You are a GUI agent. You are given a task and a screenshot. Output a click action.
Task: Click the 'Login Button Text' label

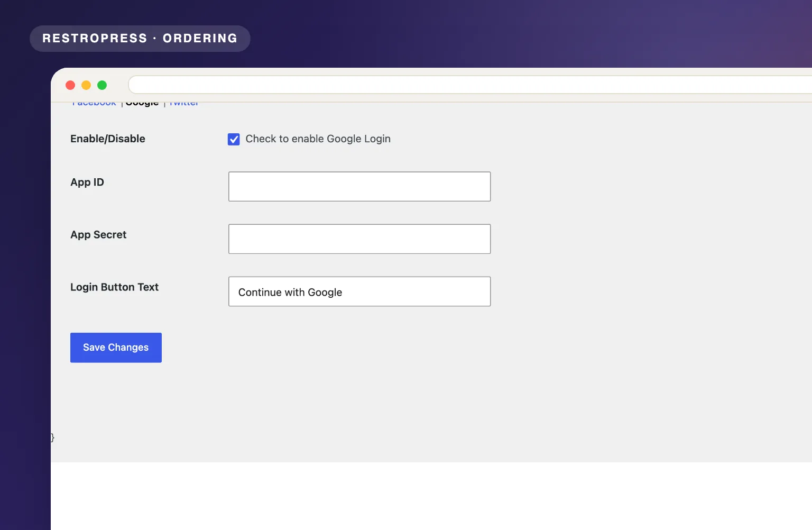click(x=114, y=287)
